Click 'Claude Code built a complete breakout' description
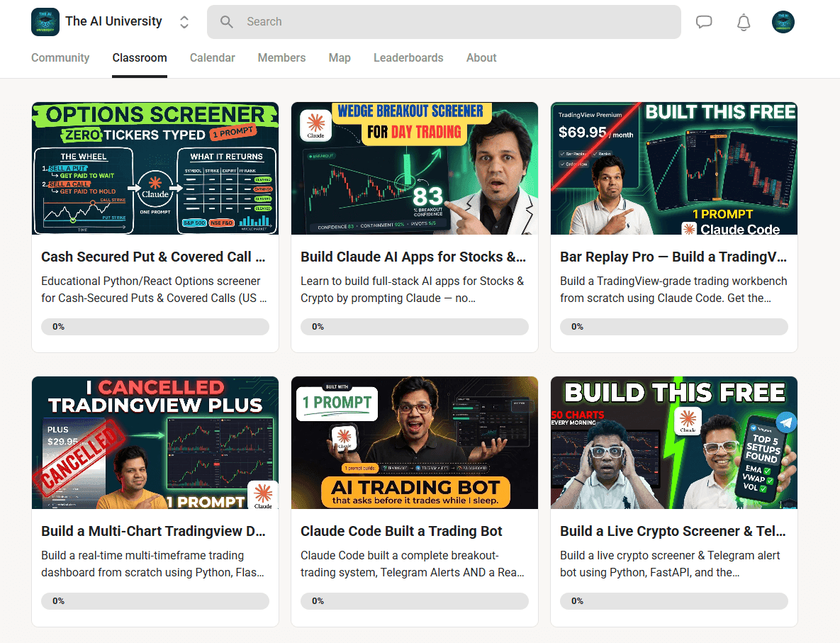The height and width of the screenshot is (643, 840). coord(413,564)
